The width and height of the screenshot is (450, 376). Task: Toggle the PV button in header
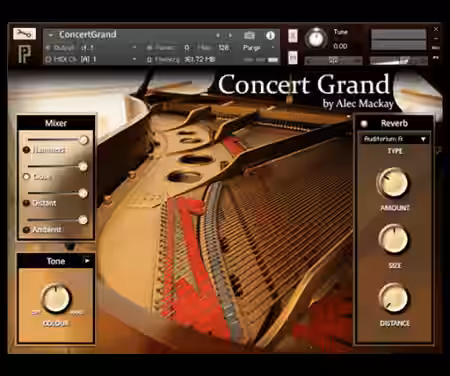pyautogui.click(x=436, y=57)
